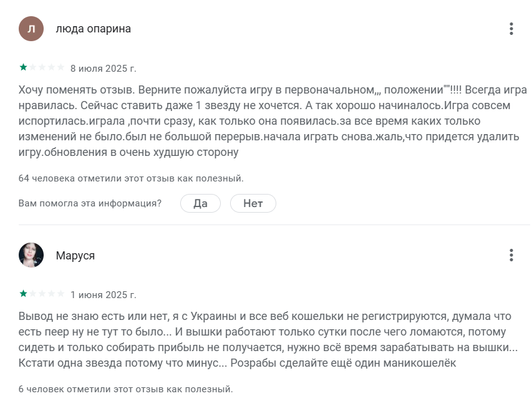Click the '64 человека отметили этот отзыв' line
The image size is (532, 401).
131,178
